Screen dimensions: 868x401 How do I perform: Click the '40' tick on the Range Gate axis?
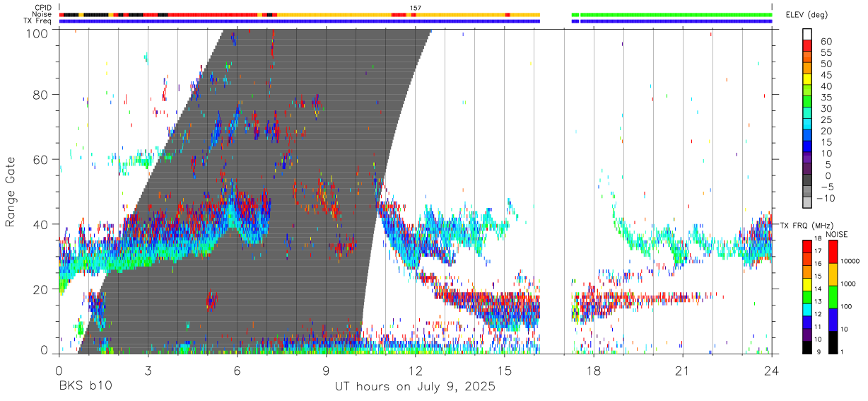pos(41,224)
